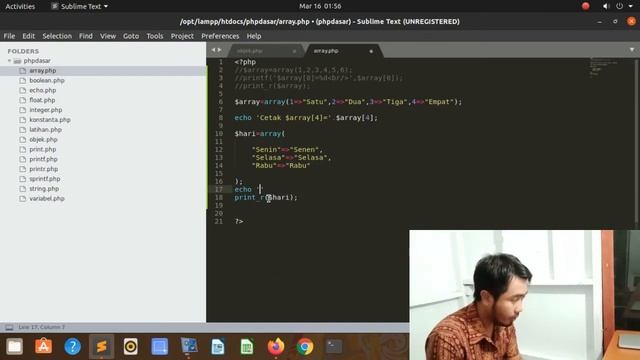This screenshot has height=360, width=640.
Task: Open the Selection menu
Action: click(x=57, y=36)
